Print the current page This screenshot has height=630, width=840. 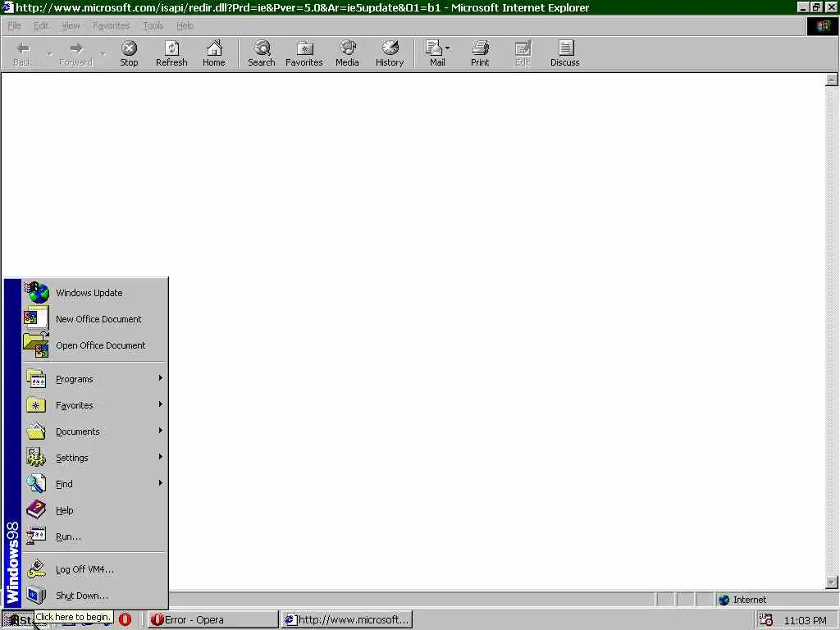pos(480,53)
